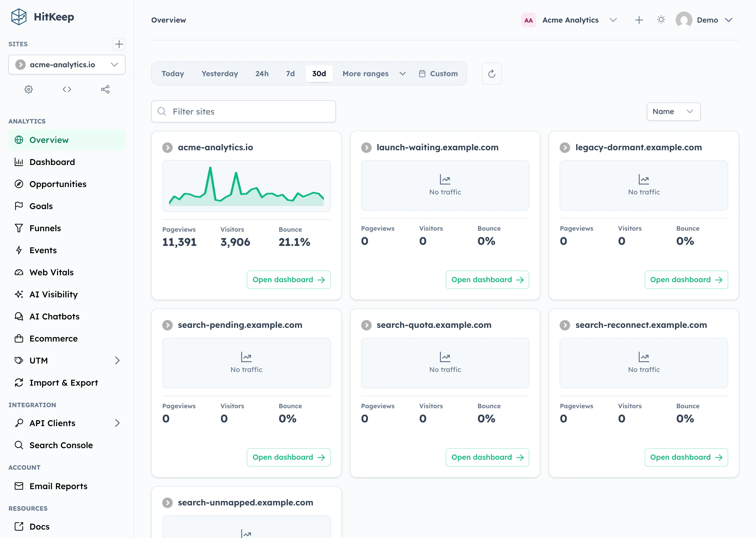
Task: Open the Demo user menu chevron
Action: pos(728,20)
